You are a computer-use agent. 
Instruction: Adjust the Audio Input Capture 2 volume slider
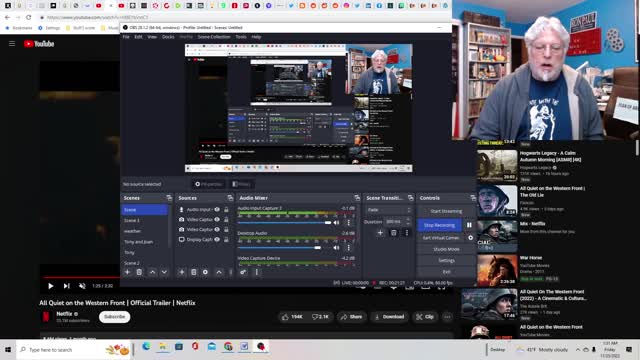point(284,223)
